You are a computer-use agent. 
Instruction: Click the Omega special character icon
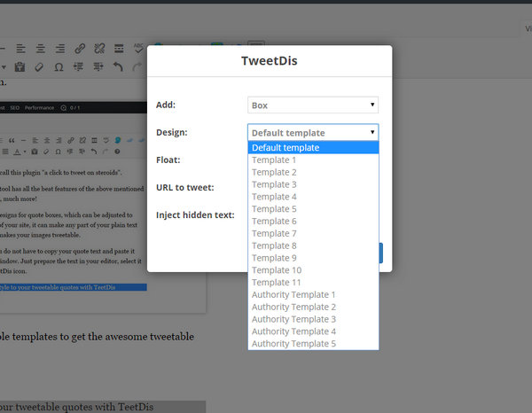pos(59,66)
